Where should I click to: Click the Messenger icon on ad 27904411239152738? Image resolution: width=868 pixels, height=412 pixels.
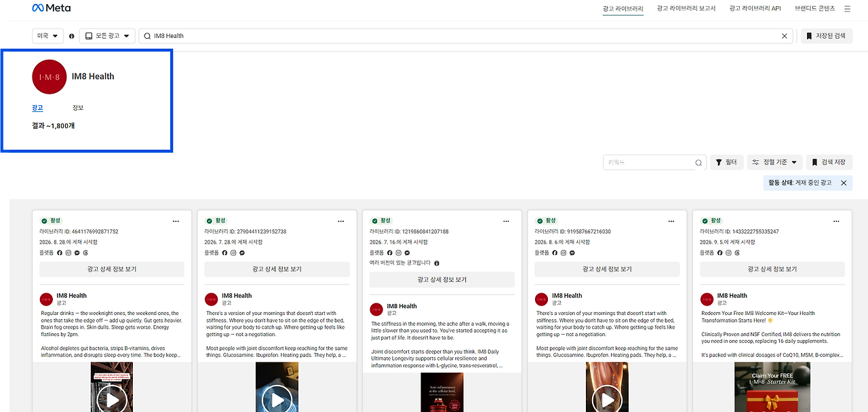242,252
